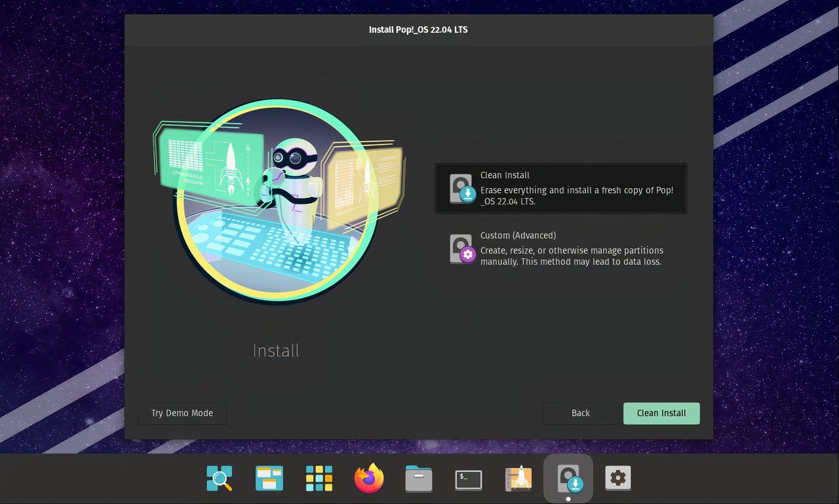Open system Settings gear from the dock

coord(617,478)
